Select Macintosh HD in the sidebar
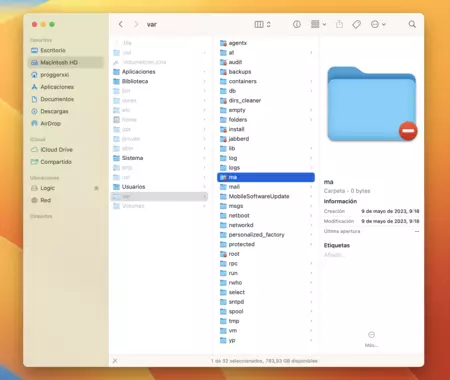The width and height of the screenshot is (450, 380). (66, 62)
